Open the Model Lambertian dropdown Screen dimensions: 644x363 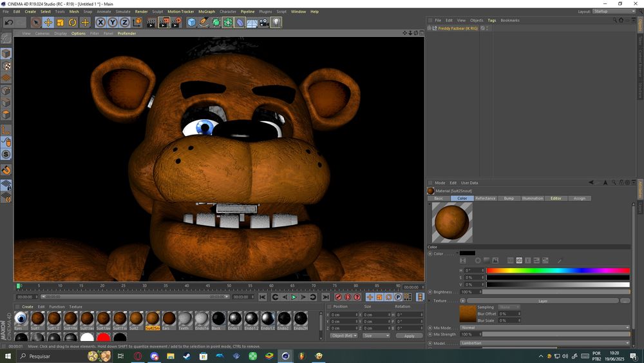544,343
